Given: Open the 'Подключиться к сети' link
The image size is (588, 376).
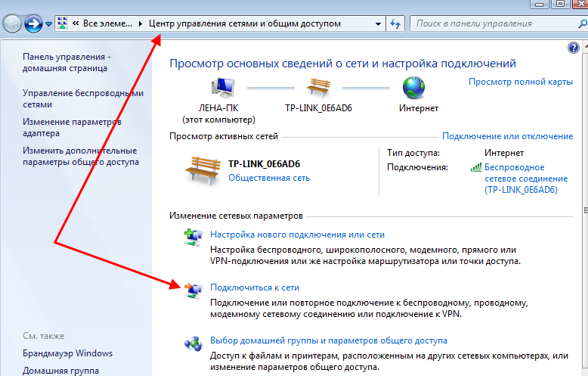Looking at the screenshot, I should [255, 287].
